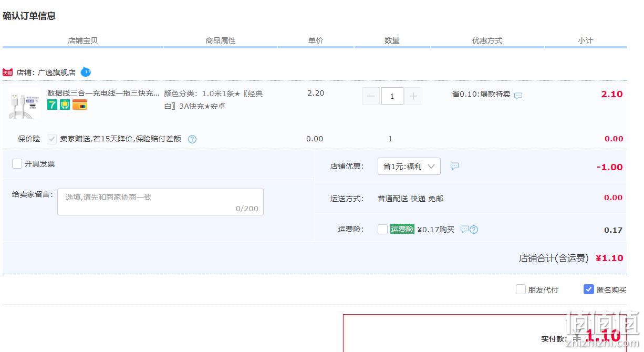The height and width of the screenshot is (352, 644).
Task: Click the 店铺宝贝 column header
Action: [82, 40]
